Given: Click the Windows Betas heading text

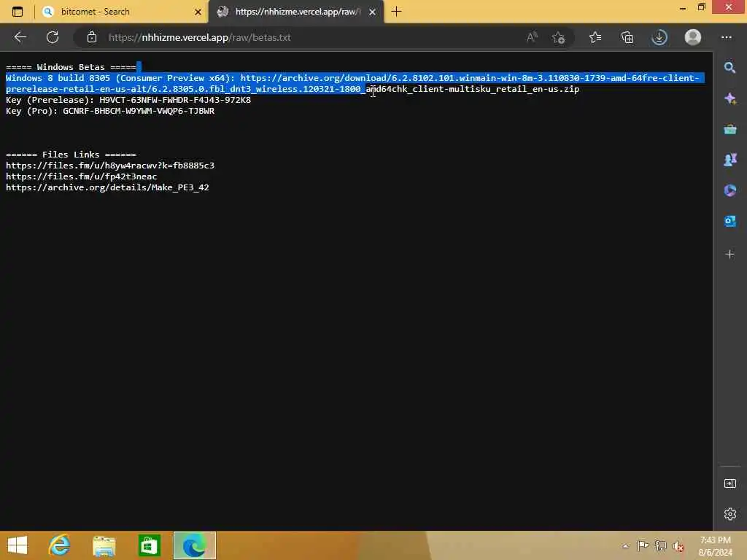Looking at the screenshot, I should click(x=71, y=67).
